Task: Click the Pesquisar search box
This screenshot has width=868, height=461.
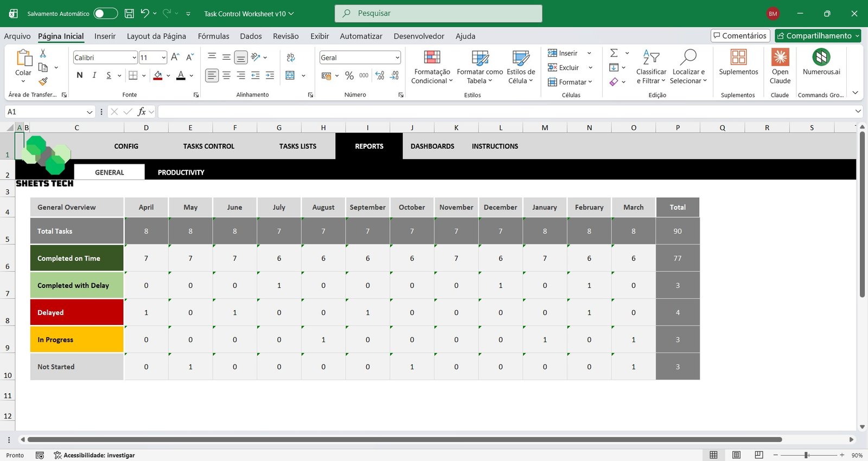Action: click(438, 14)
